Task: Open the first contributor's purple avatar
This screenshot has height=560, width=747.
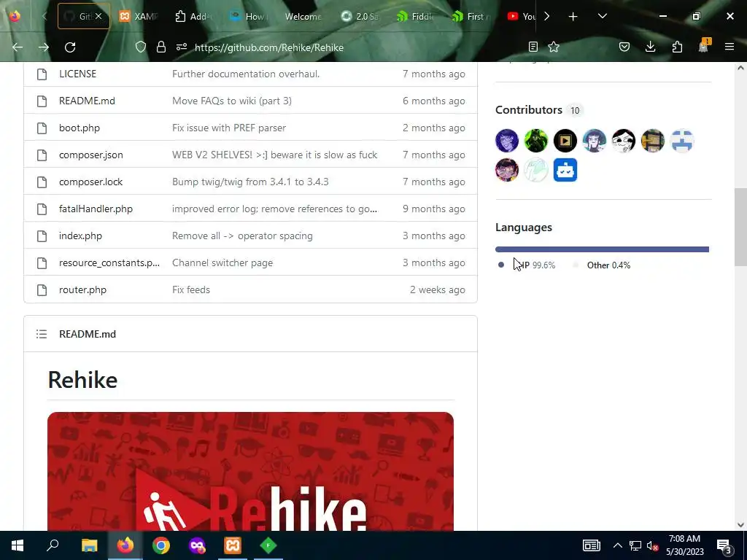Action: point(507,141)
